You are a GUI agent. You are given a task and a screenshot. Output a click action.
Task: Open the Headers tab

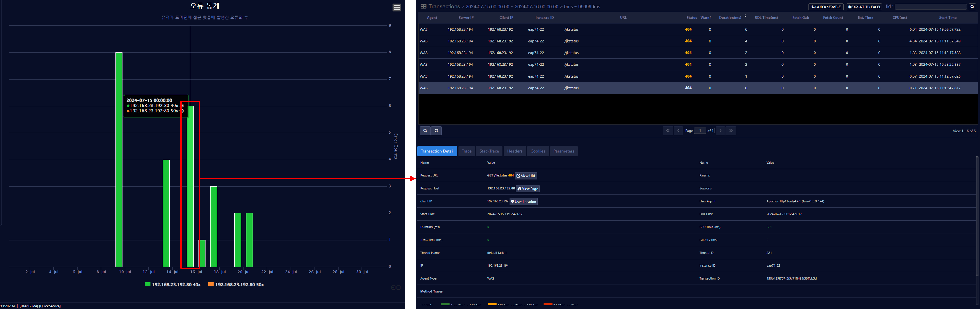coord(514,151)
